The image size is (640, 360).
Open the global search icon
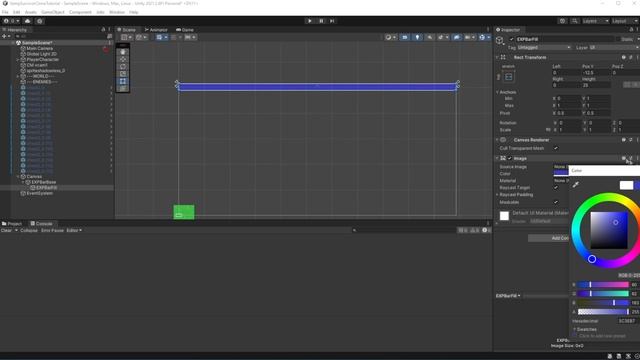[575, 21]
